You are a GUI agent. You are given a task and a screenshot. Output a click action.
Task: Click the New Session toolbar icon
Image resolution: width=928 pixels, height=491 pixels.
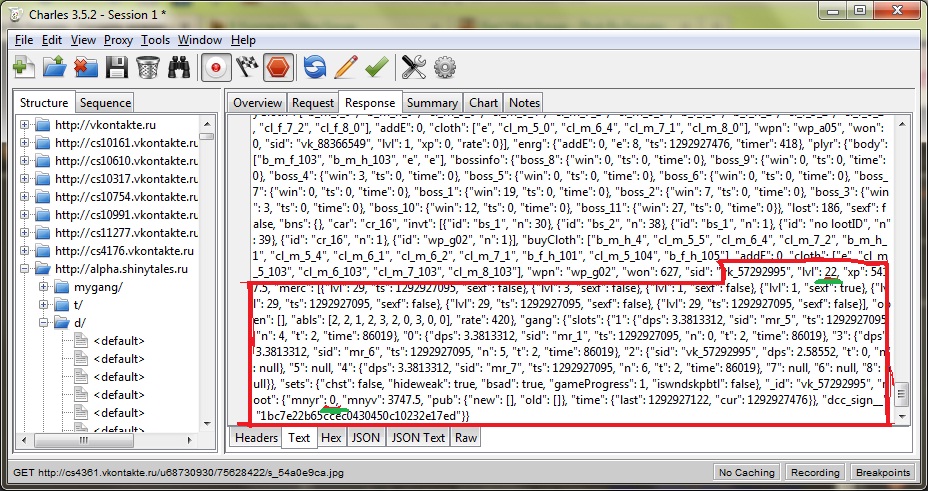[23, 67]
